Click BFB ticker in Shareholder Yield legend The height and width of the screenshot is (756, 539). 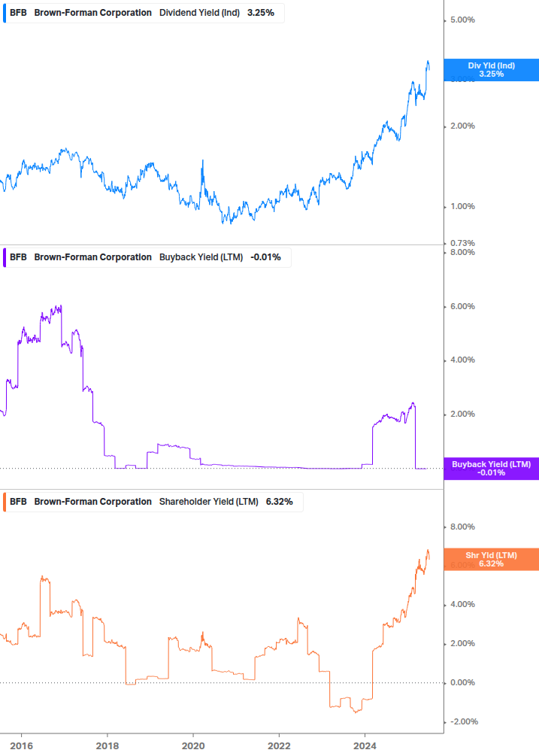18,502
